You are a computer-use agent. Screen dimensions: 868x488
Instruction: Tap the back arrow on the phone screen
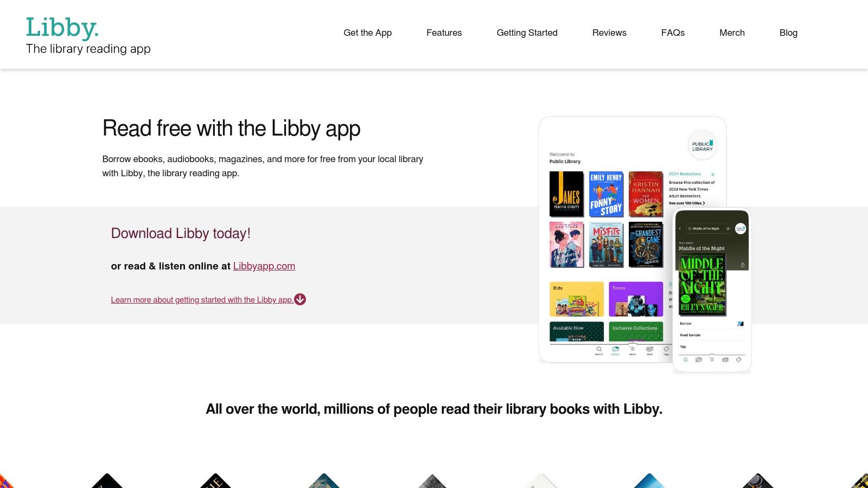coord(680,228)
